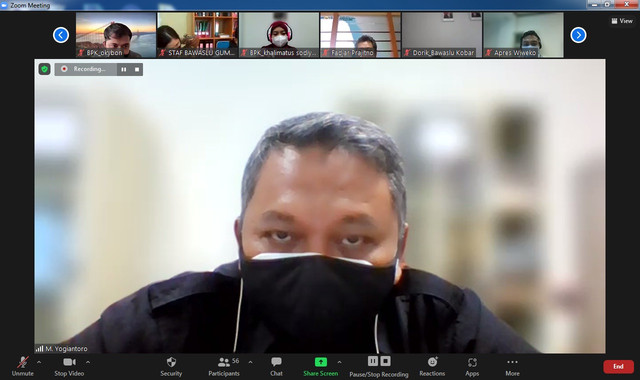The image size is (640, 380).
Task: Pause recording in bottom toolbar
Action: [373, 361]
